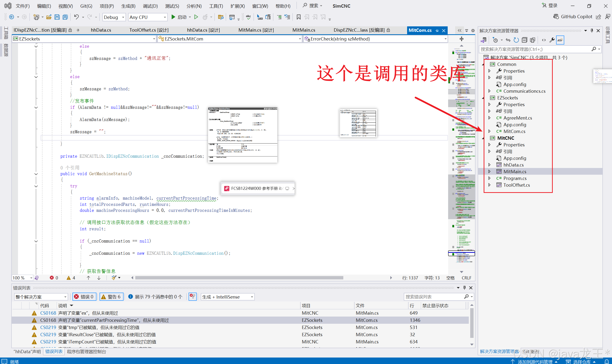
Task: Switch to the MitMain.cs tab
Action: click(303, 30)
